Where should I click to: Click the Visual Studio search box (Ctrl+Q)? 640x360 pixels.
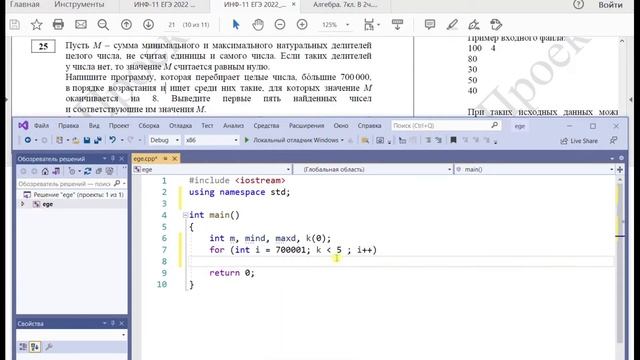(x=446, y=126)
